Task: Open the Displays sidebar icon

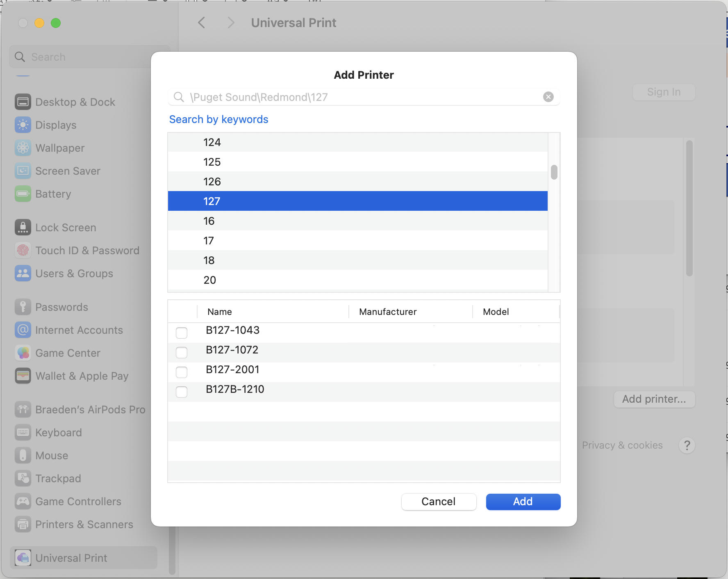Action: point(23,125)
